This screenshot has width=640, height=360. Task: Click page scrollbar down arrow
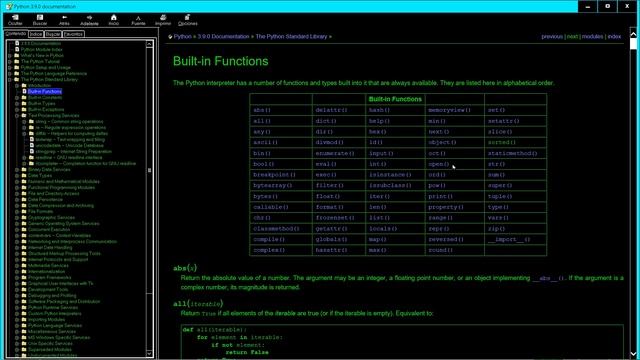click(x=633, y=354)
